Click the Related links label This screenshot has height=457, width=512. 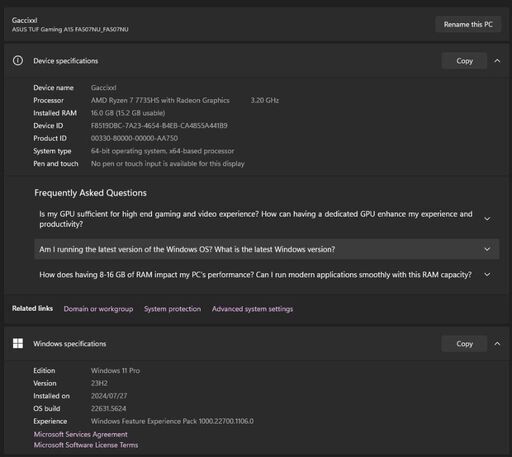(x=32, y=309)
